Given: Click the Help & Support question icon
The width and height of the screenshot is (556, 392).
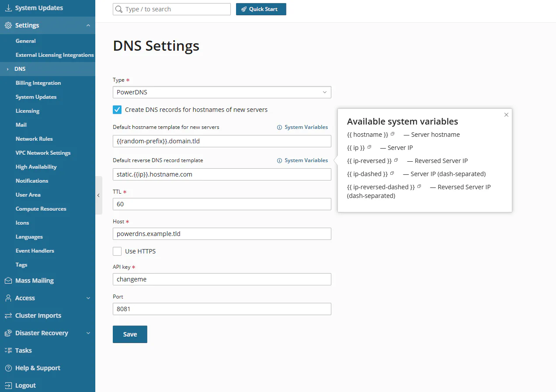Looking at the screenshot, I should point(8,368).
